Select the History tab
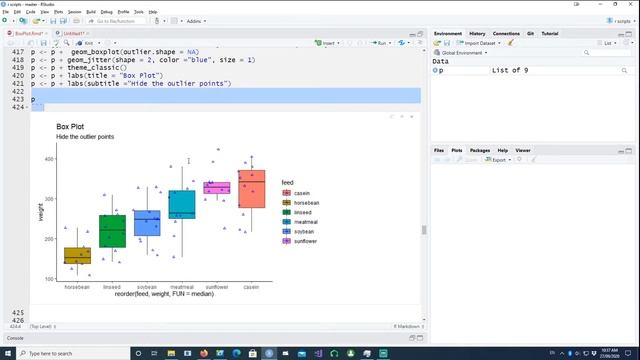Screen dimensions: 640x360 coord(477,33)
